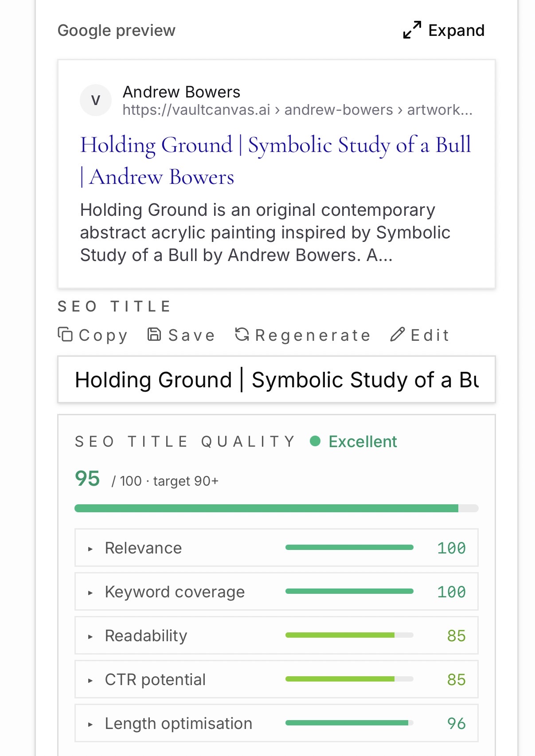Click the "/ 100 · target 90+" text
The image size is (535, 756).
point(165,481)
